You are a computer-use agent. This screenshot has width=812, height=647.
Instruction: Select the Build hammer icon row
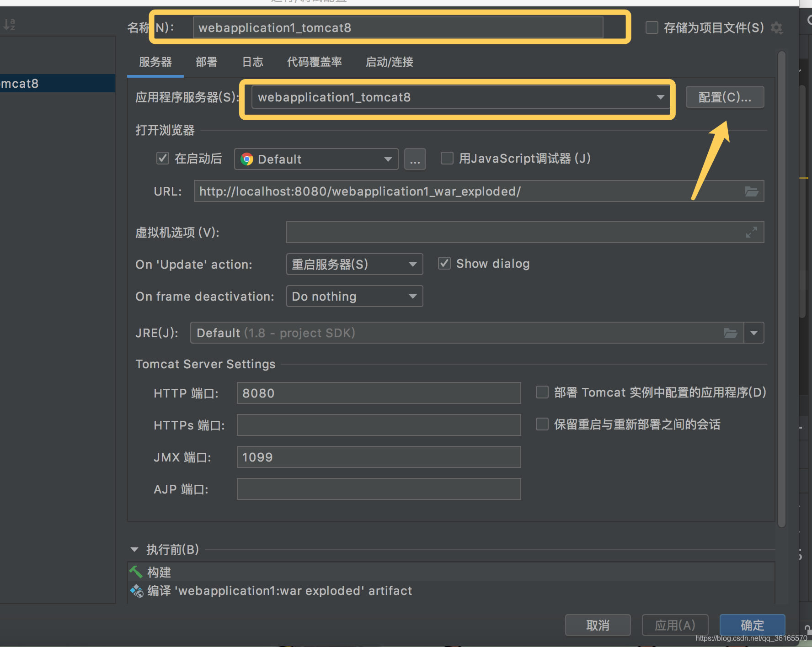[136, 572]
